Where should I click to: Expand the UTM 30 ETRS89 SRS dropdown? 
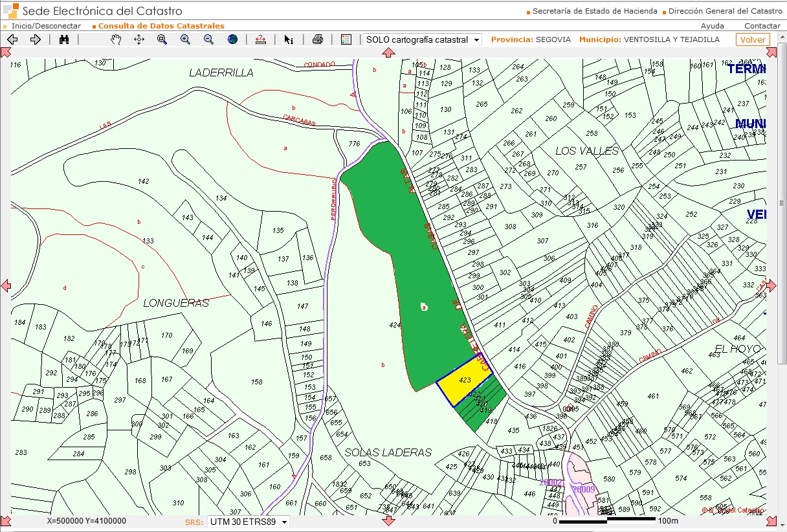pyautogui.click(x=248, y=522)
